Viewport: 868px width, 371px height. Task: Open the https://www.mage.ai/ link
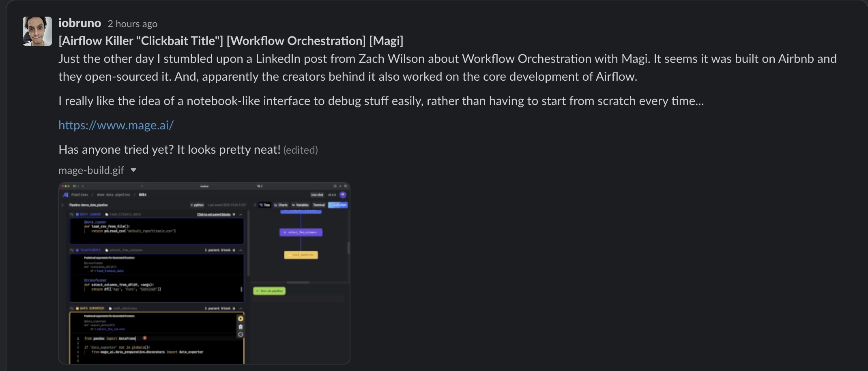(116, 125)
